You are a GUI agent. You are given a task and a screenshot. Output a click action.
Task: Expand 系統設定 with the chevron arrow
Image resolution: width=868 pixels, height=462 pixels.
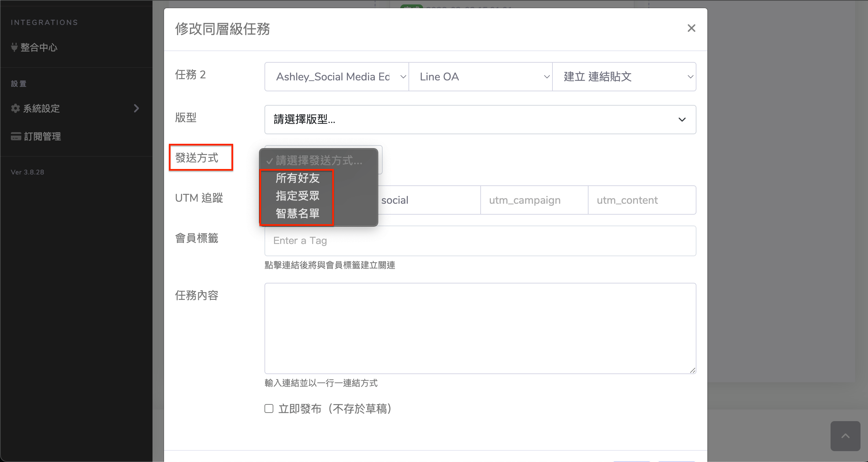(136, 108)
